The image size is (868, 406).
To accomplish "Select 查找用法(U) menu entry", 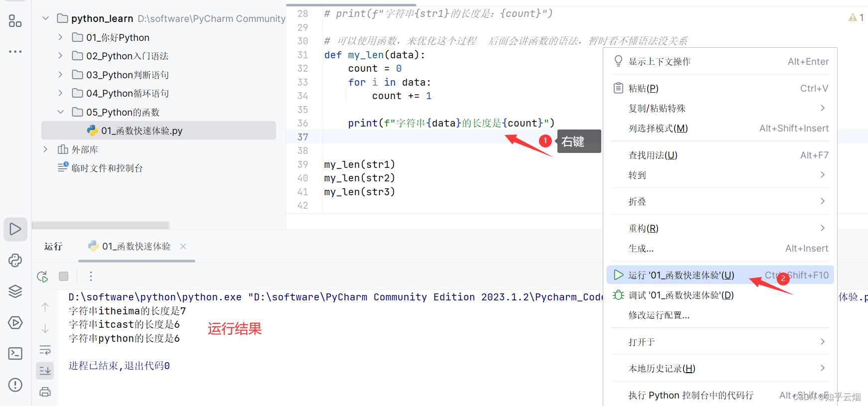I will click(720, 155).
